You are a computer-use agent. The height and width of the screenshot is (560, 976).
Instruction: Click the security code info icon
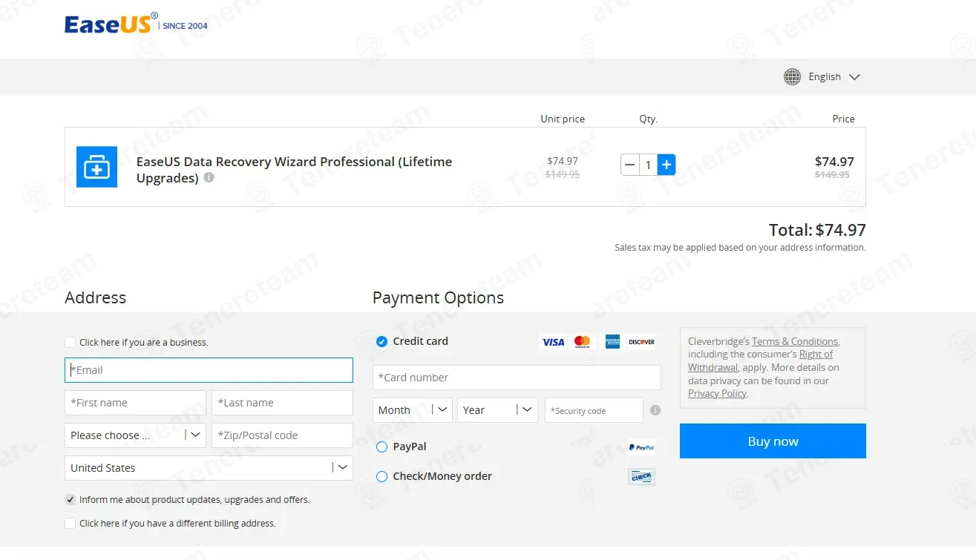[x=655, y=410]
